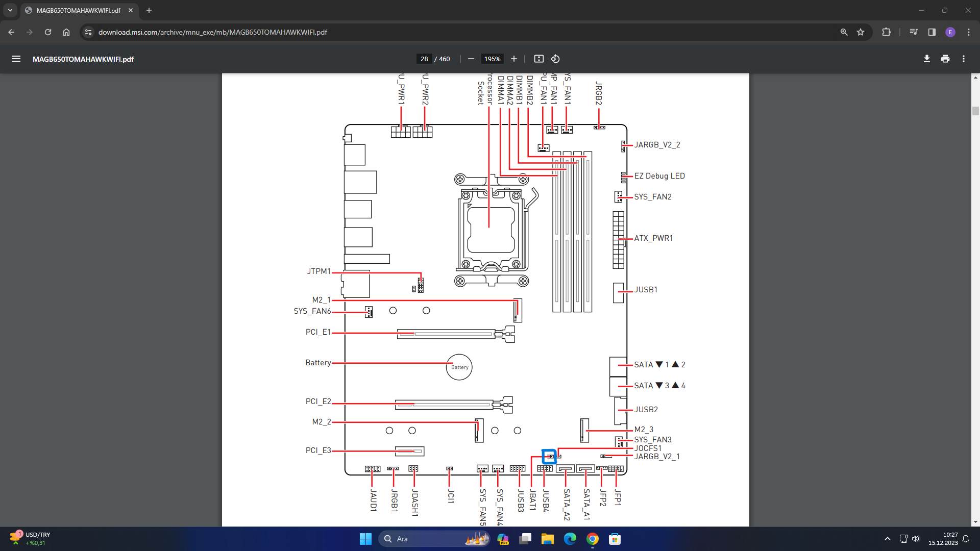Click the M2_2 label
The image size is (980, 551).
pyautogui.click(x=322, y=422)
